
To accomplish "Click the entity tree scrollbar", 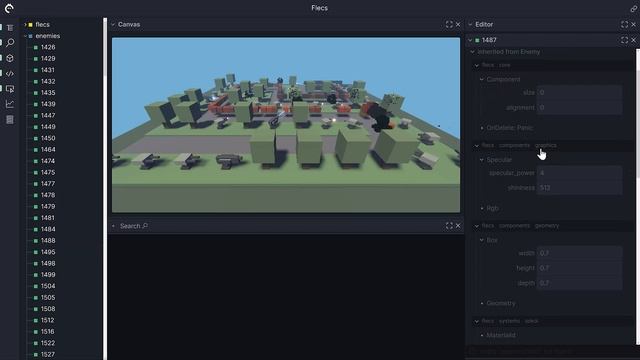I will point(105,47).
